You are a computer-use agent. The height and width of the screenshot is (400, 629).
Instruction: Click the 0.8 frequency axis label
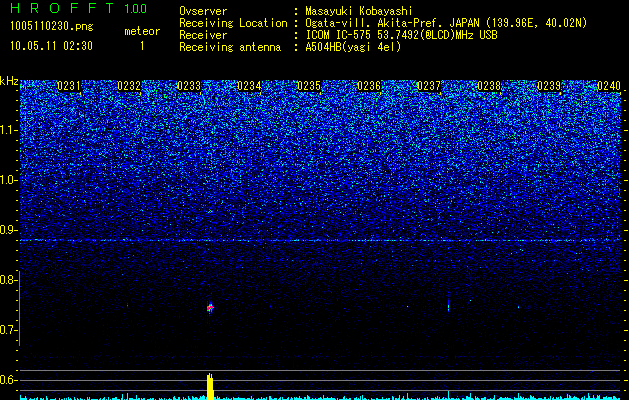8,280
